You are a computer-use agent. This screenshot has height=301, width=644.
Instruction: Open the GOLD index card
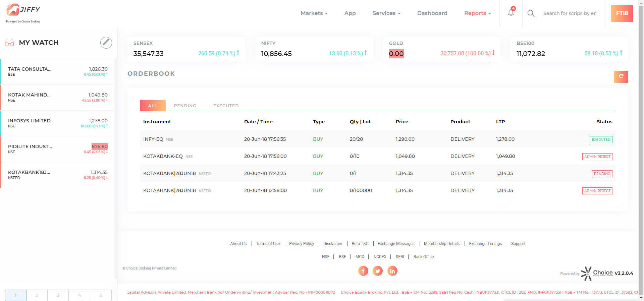pos(442,49)
